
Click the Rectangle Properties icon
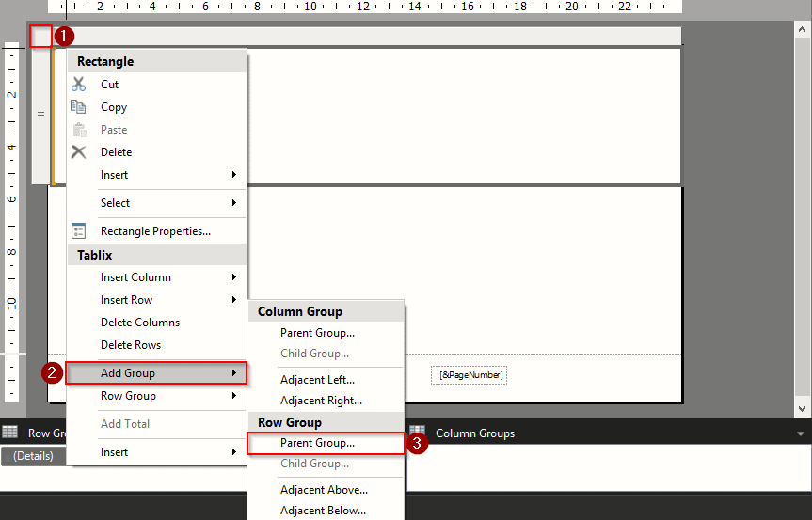click(78, 230)
